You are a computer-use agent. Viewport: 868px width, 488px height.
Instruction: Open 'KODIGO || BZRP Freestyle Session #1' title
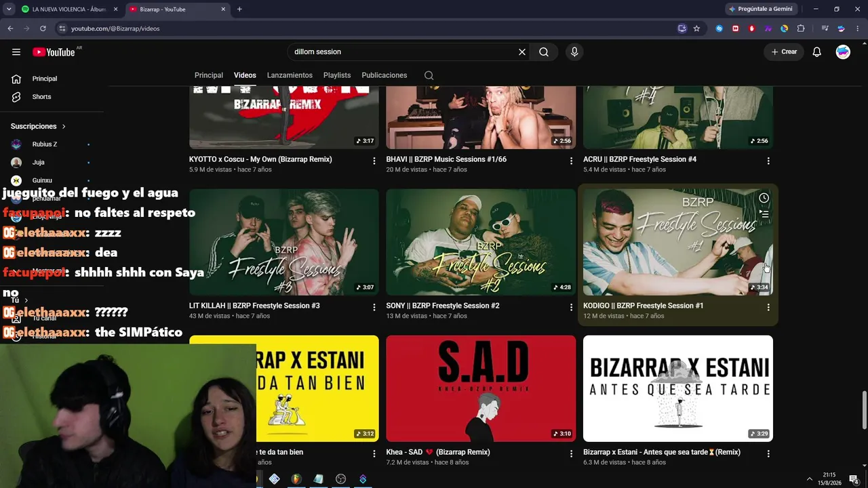(x=643, y=306)
